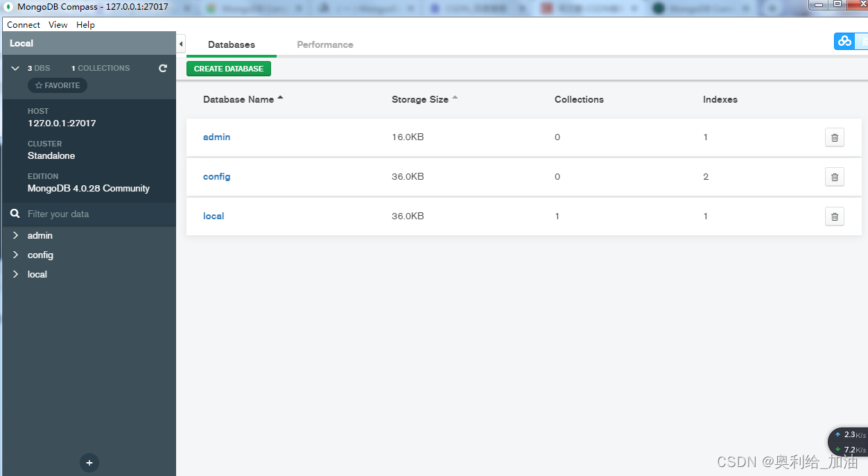Collapse the connection details chevron
This screenshot has width=868, height=476.
pyautogui.click(x=15, y=68)
